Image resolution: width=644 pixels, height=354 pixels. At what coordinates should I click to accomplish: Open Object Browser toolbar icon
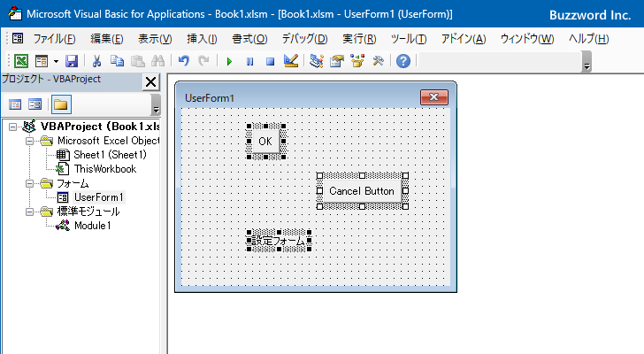click(x=357, y=61)
